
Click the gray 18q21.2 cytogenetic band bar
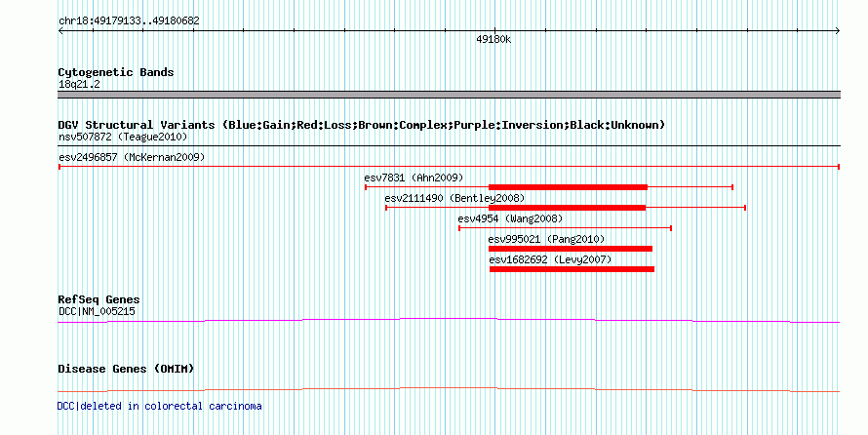tap(449, 95)
